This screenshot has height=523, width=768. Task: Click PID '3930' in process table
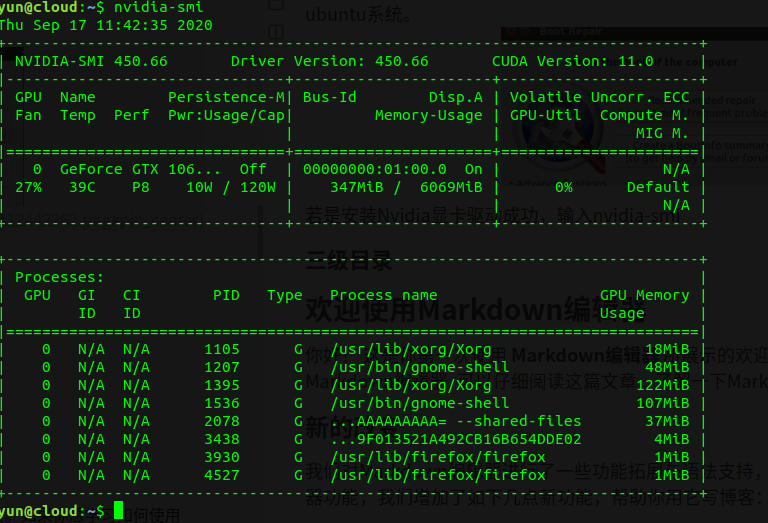[x=222, y=457]
